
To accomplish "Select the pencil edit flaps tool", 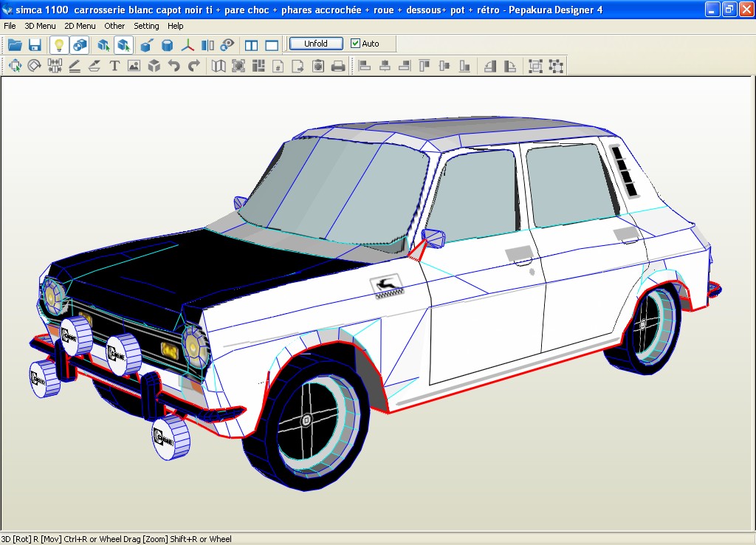I will [x=75, y=66].
